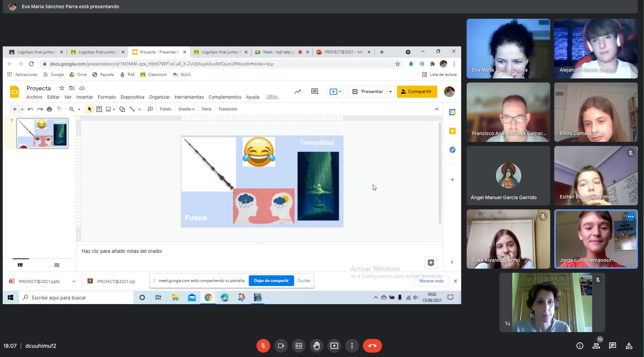Open the Diapositiva menu

coord(132,97)
